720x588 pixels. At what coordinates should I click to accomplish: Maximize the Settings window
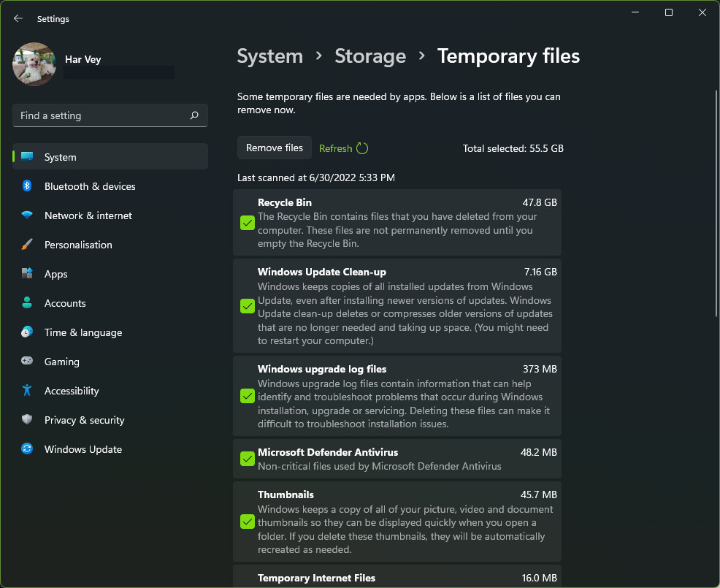[x=669, y=12]
